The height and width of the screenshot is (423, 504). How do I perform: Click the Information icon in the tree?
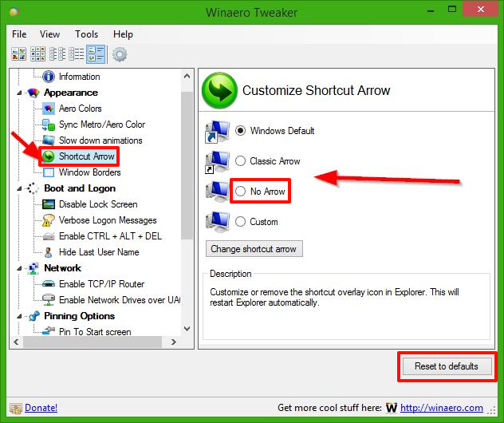coord(49,77)
